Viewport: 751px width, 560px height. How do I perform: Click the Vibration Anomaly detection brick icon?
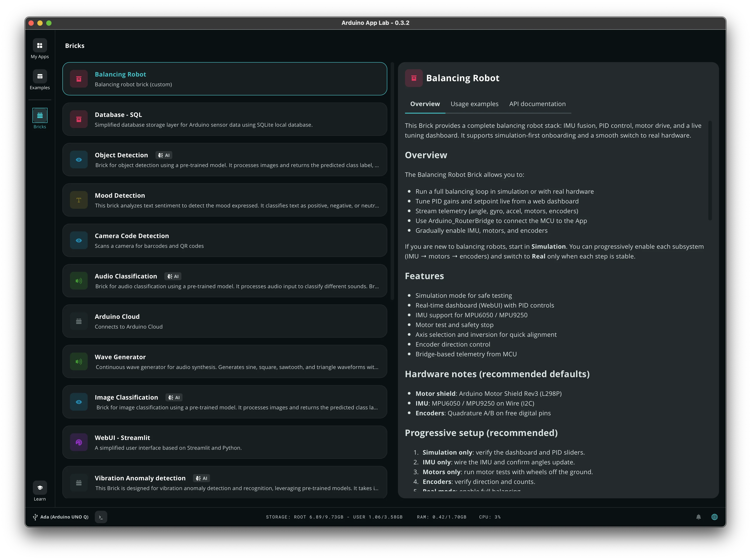(x=79, y=483)
